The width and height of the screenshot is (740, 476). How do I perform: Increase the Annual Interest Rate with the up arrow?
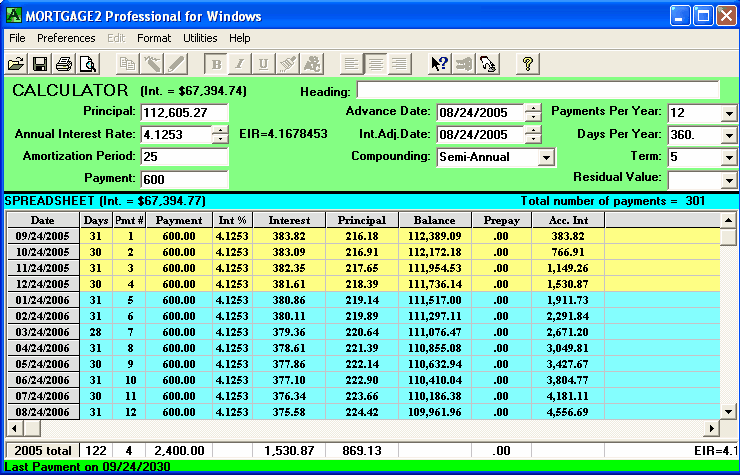coord(220,130)
